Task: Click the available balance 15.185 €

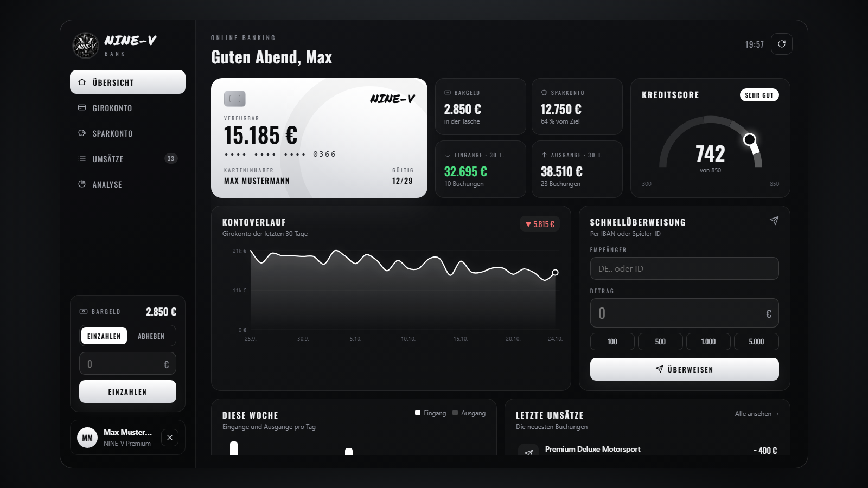Action: 260,135
